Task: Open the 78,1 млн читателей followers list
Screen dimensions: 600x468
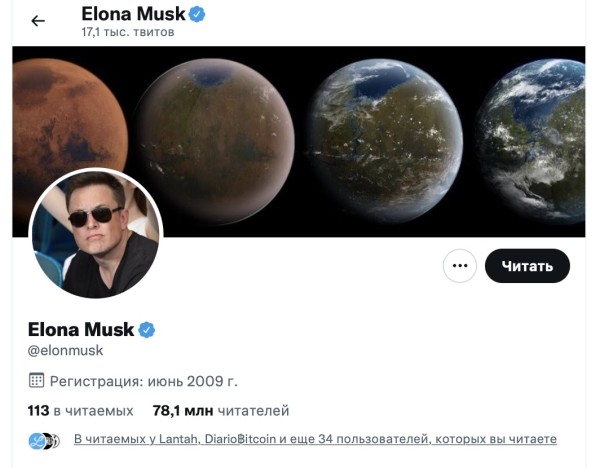Action: tap(220, 410)
